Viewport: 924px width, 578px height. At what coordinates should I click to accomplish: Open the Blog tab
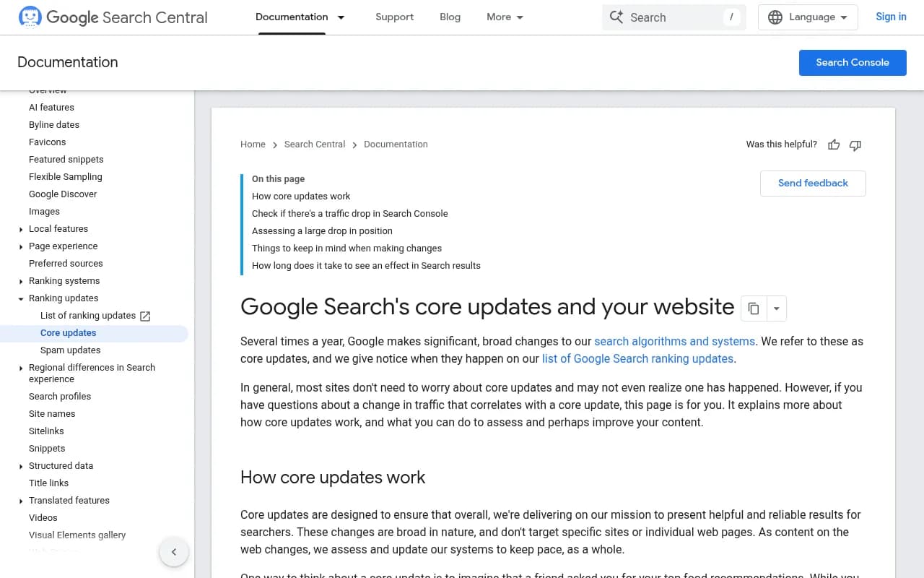[450, 17]
